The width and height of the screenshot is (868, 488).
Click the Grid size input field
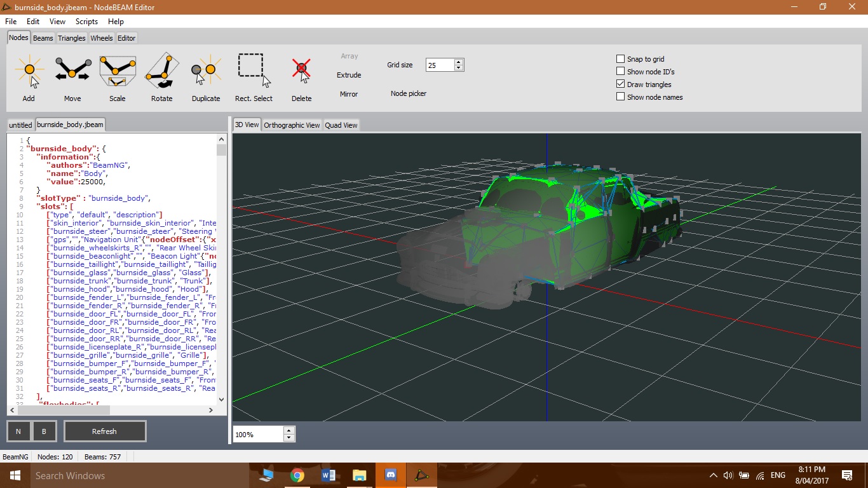(439, 65)
